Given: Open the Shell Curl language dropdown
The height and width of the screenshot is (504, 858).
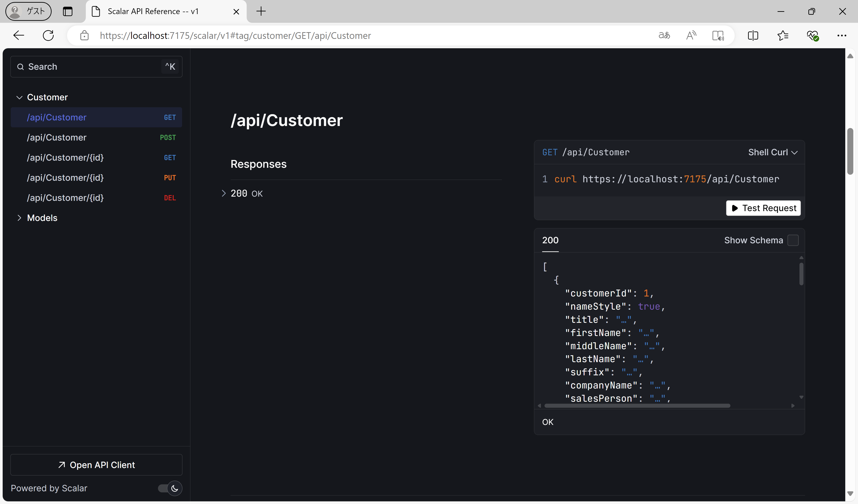Looking at the screenshot, I should pyautogui.click(x=773, y=152).
